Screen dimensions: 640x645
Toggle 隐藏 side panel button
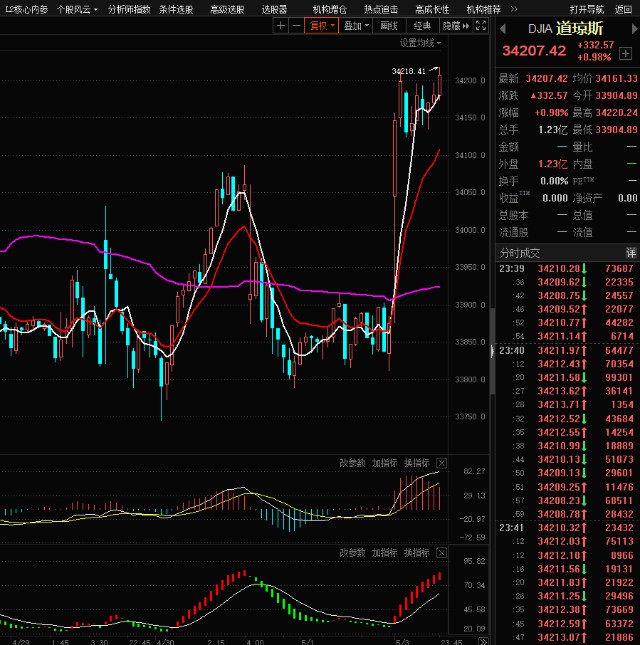(455, 26)
